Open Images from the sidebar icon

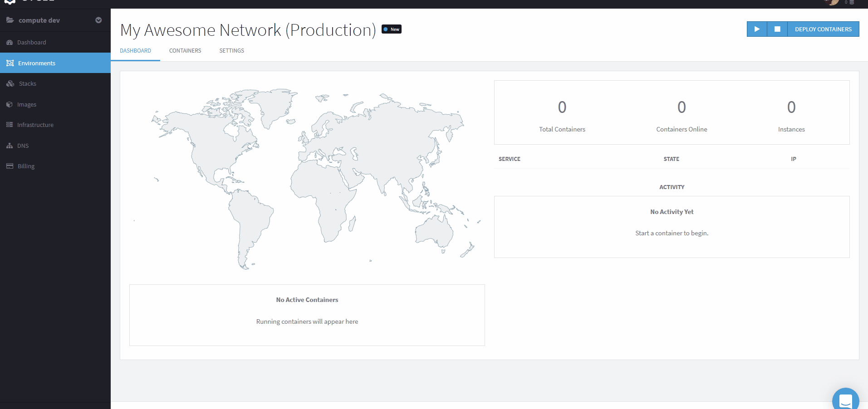pos(10,104)
